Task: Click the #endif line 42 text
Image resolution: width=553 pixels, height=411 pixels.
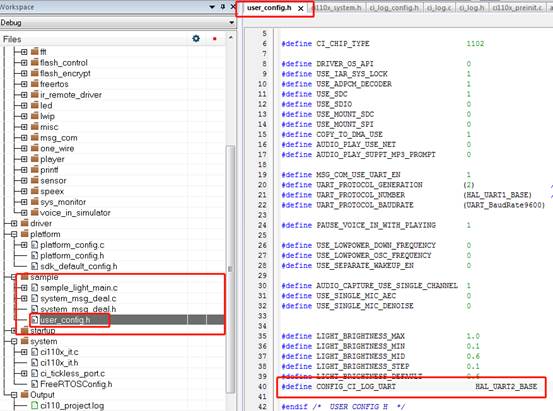Action: (x=343, y=407)
